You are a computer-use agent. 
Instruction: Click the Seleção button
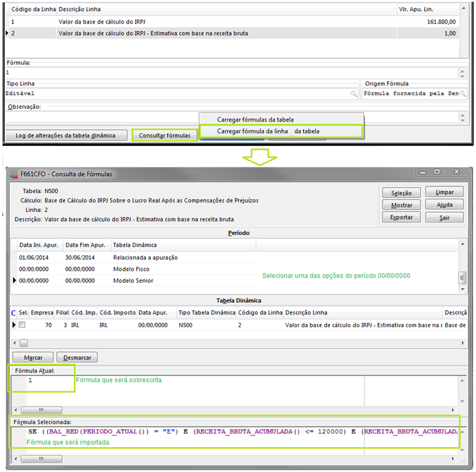point(401,193)
